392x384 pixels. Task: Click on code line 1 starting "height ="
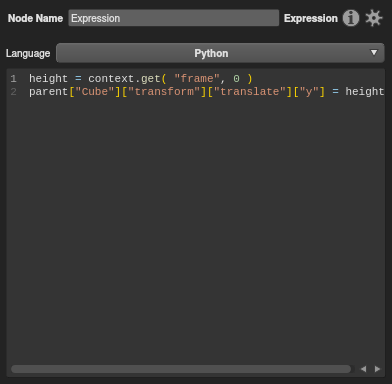tap(141, 79)
